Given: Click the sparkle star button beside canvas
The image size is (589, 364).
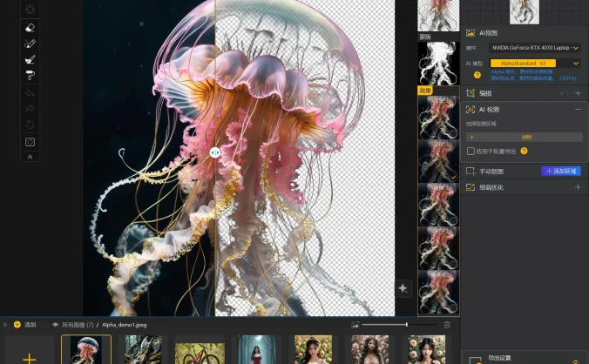Looking at the screenshot, I should click(x=403, y=288).
